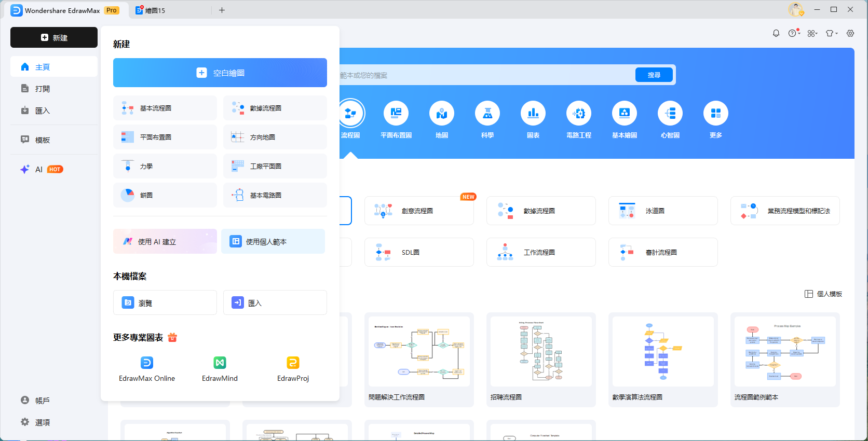Expand the four-squares apps menu in top bar
This screenshot has height=441, width=868.
tap(812, 33)
